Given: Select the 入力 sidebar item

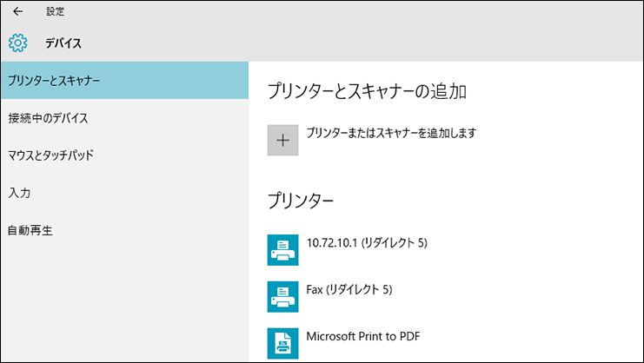Looking at the screenshot, I should 124,193.
